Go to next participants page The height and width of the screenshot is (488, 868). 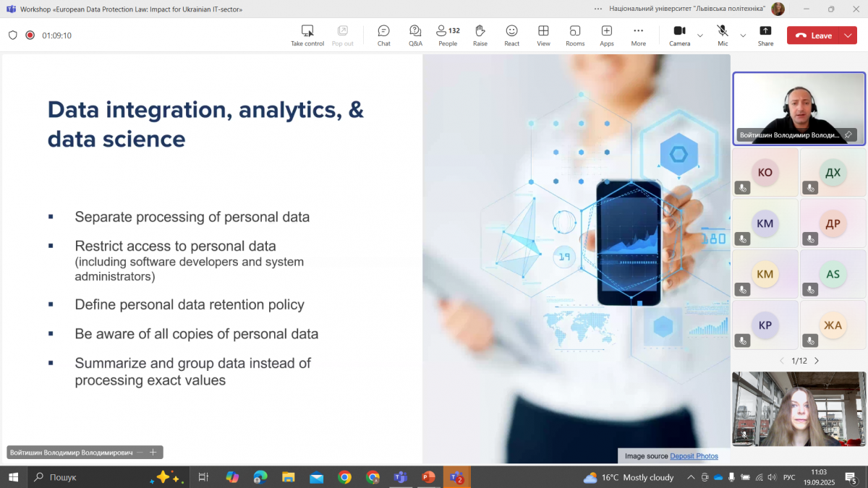[817, 361]
